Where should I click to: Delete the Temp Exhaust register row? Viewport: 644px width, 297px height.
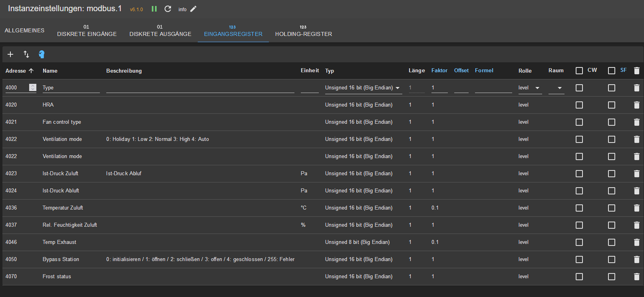(636, 242)
